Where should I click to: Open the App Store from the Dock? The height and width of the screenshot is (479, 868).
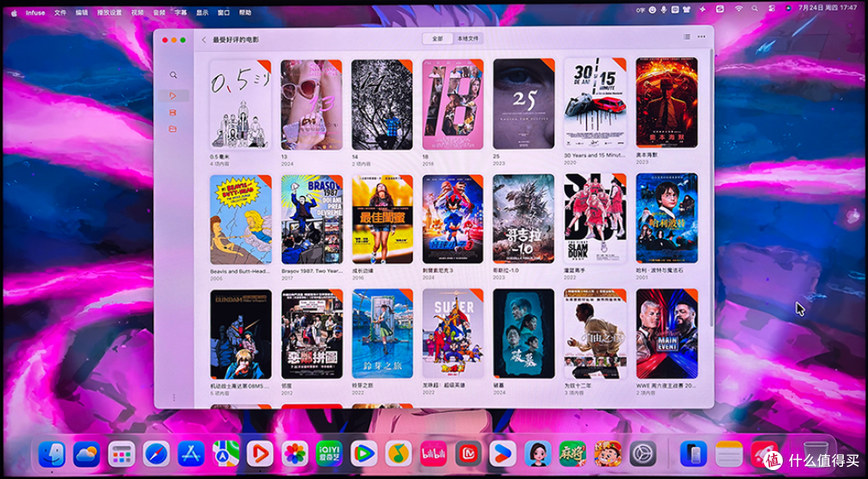(191, 455)
